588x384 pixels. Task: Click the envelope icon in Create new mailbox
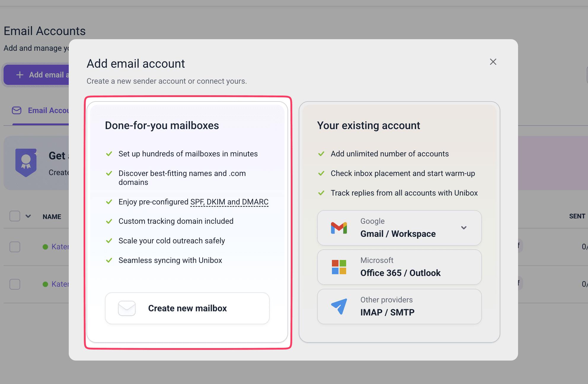(x=127, y=308)
